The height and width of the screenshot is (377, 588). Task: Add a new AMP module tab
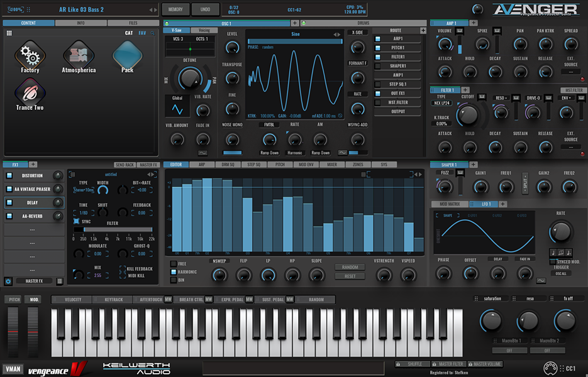[x=474, y=23]
